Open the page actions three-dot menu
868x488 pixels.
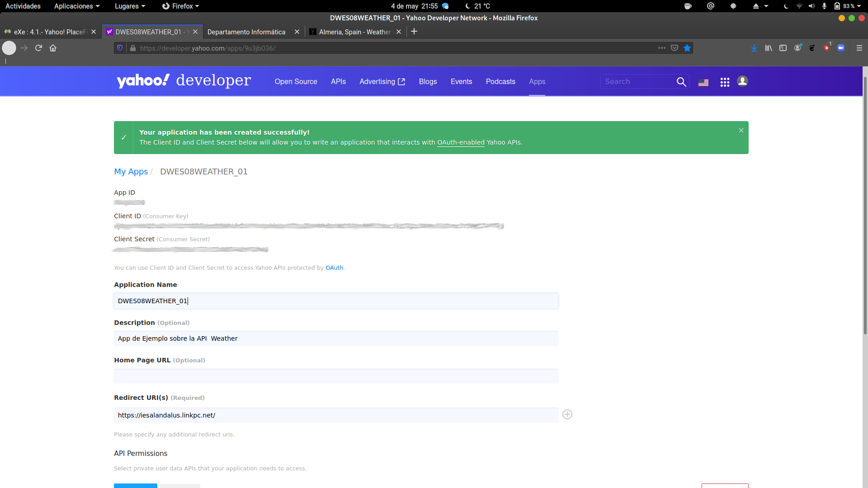coord(662,48)
